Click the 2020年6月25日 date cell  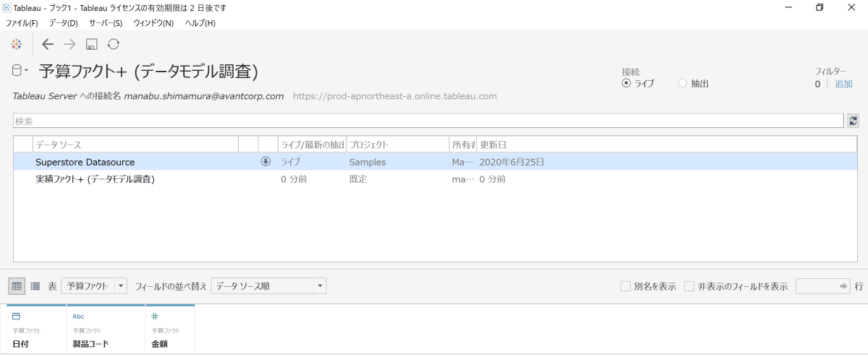tap(511, 162)
